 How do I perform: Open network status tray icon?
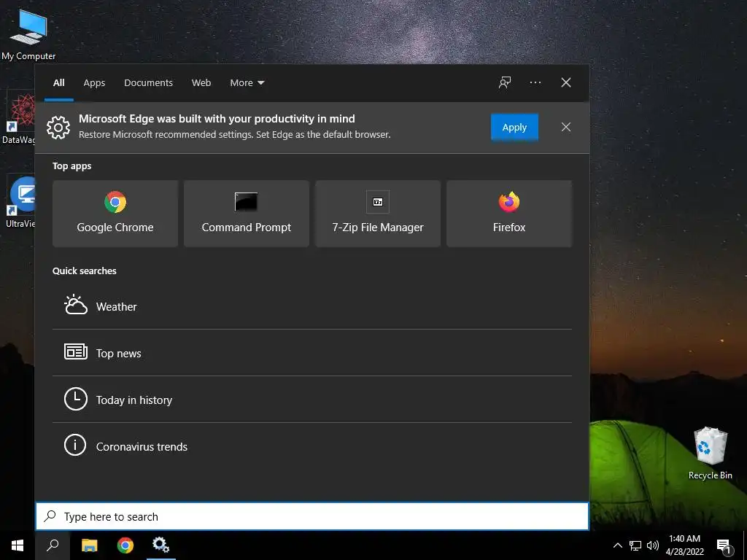coord(635,545)
